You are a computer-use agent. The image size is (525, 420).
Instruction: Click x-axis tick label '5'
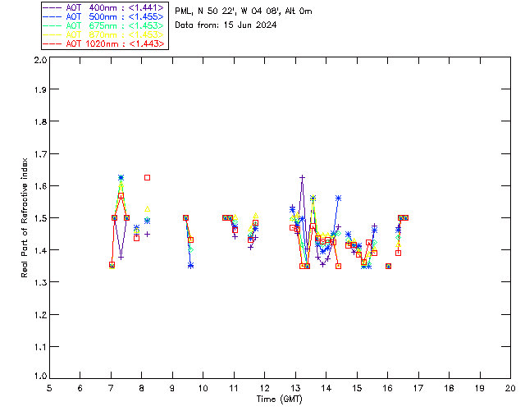49,388
